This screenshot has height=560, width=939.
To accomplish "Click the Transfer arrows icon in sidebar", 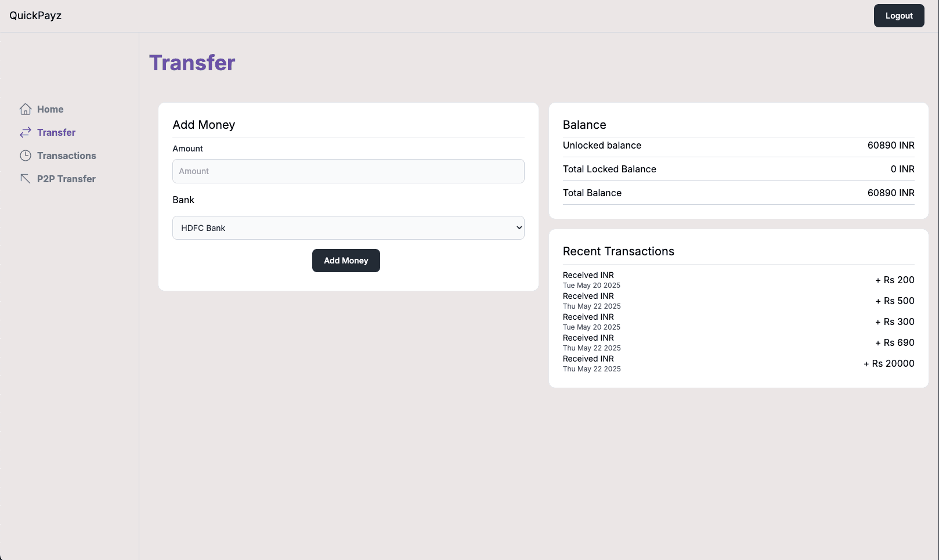I will click(26, 132).
